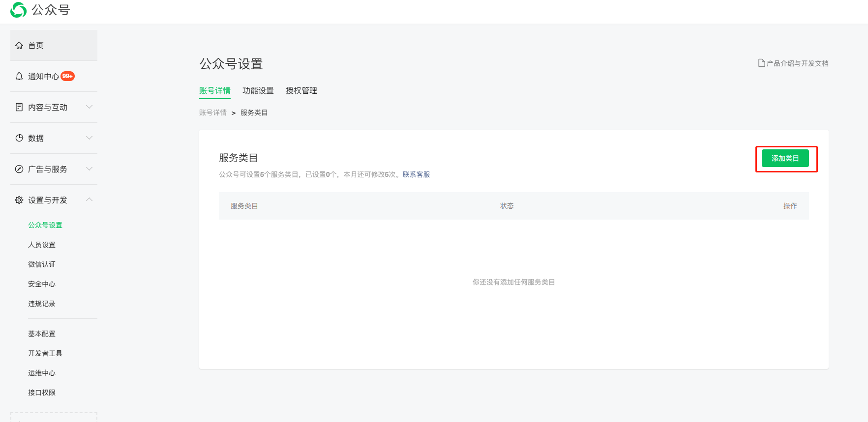868x422 pixels.
Task: Click the 账号详情 breadcrumb link
Action: [x=213, y=113]
